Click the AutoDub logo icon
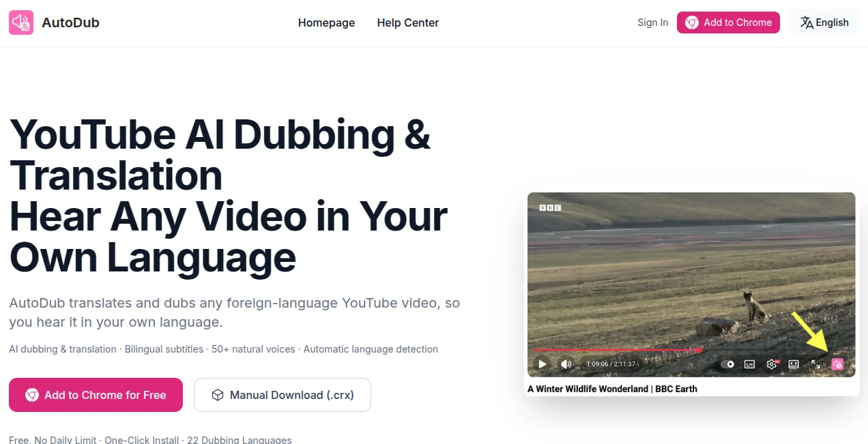Viewport: 868px width, 444px height. point(21,23)
